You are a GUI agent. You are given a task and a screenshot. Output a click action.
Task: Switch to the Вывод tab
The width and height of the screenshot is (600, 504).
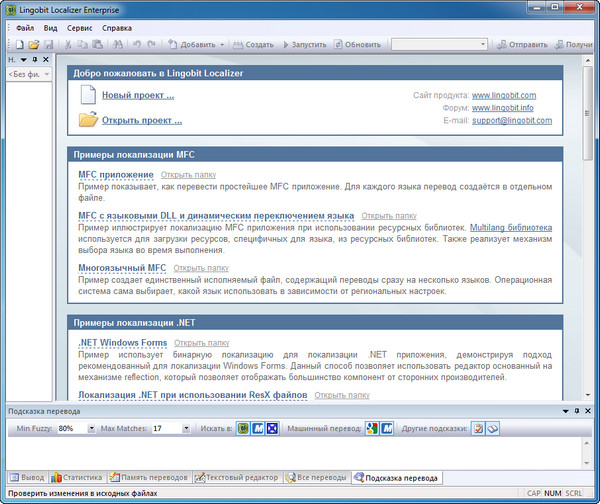27,478
